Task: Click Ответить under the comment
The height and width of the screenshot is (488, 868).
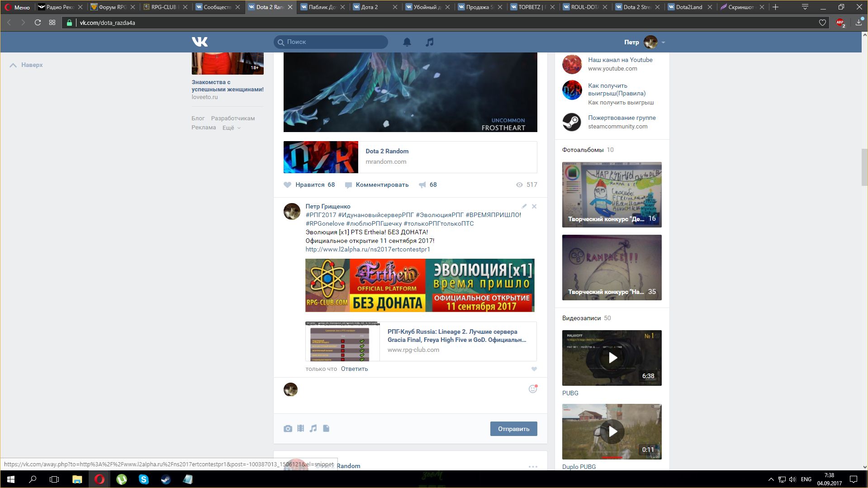Action: (354, 369)
